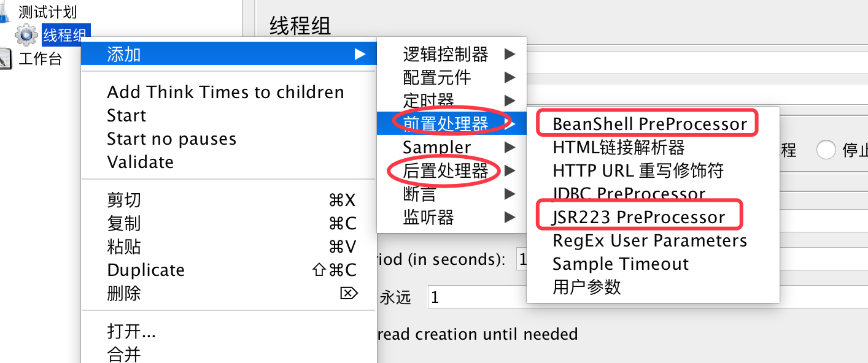Add HTML链接解析器 preprocessor

[x=653, y=147]
